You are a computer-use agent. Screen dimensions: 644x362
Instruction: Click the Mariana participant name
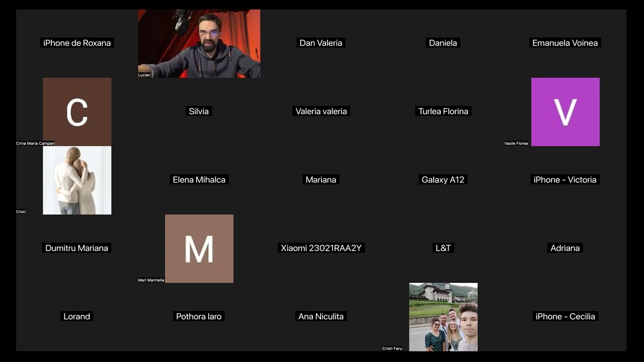pyautogui.click(x=321, y=179)
